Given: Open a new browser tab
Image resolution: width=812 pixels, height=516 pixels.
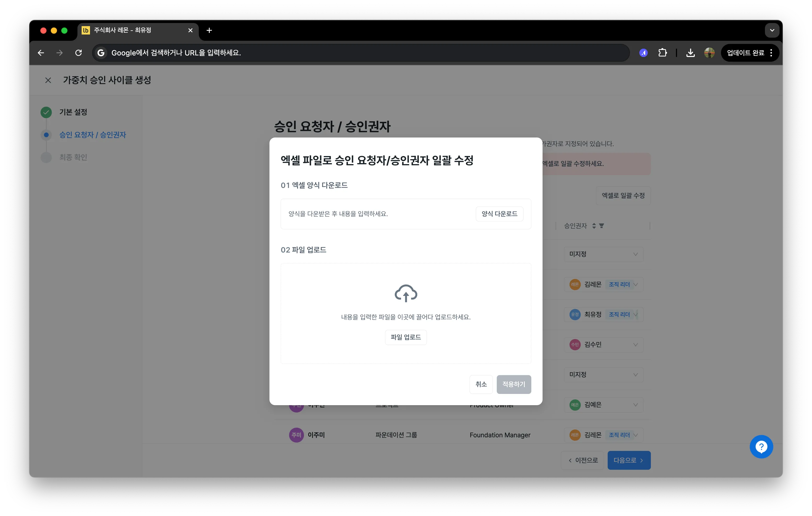Looking at the screenshot, I should tap(209, 30).
